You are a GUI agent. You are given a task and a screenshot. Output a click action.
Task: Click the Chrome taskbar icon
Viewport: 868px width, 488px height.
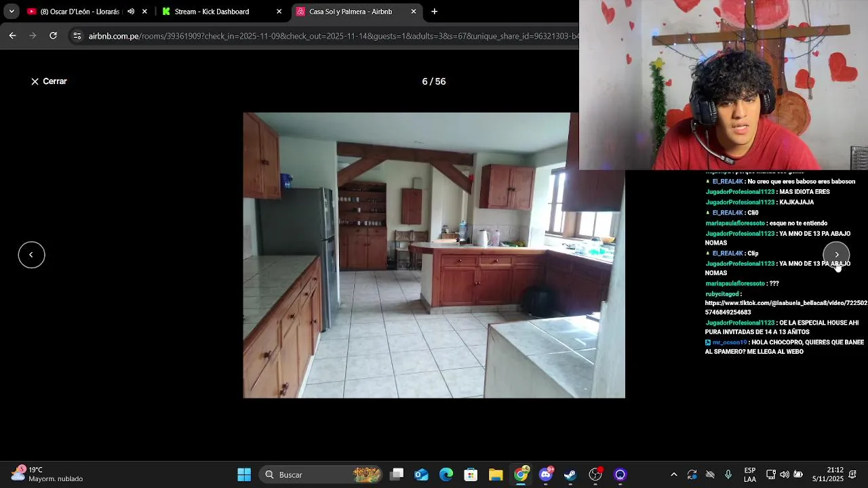[521, 474]
